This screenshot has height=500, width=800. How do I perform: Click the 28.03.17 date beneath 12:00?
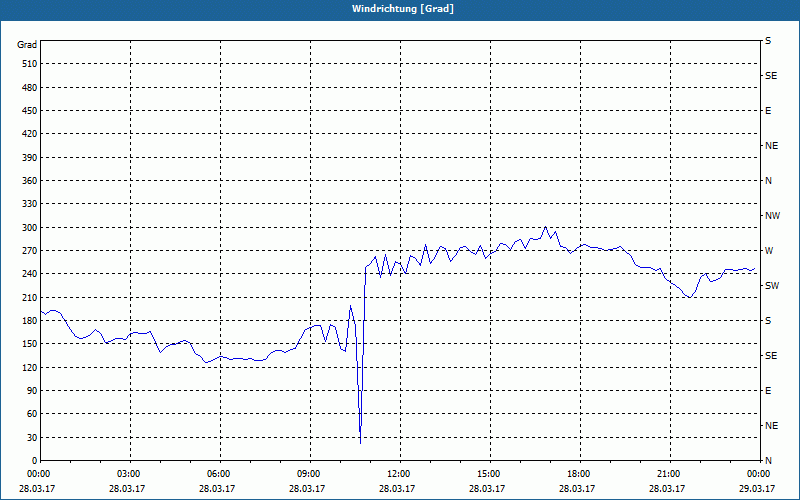coord(396,488)
